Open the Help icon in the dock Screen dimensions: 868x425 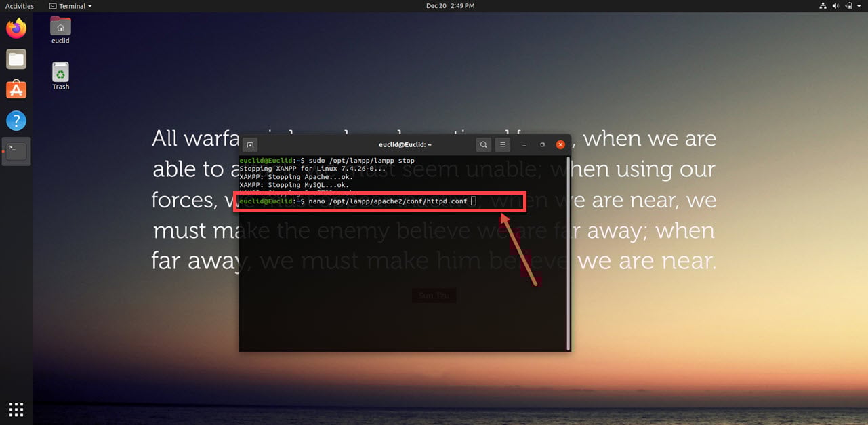[x=16, y=121]
